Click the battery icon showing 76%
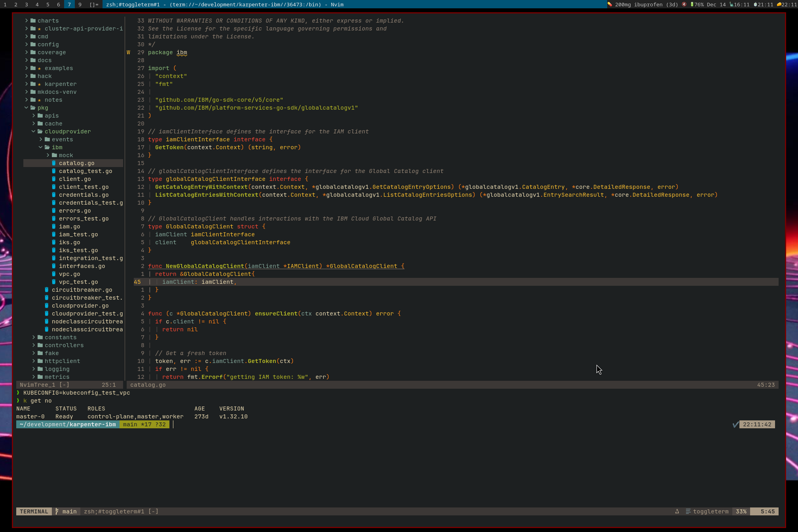This screenshot has width=798, height=532. coord(692,4)
